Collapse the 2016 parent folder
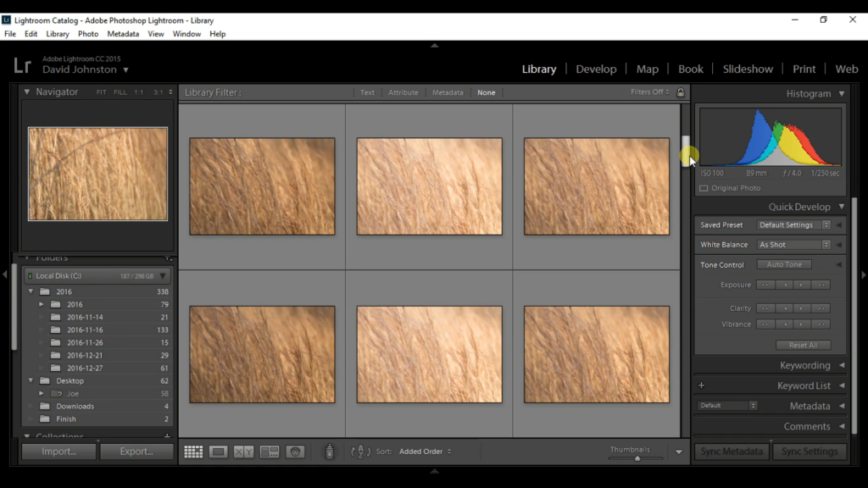 coord(31,291)
